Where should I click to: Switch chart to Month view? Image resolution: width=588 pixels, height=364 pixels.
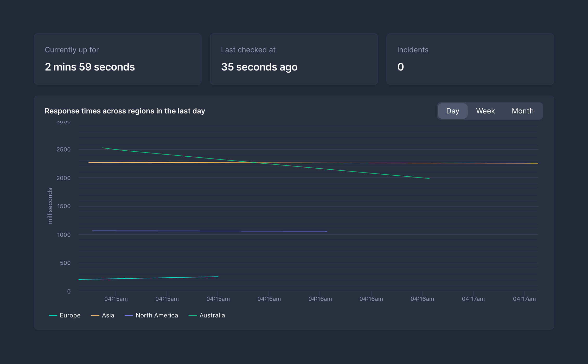(522, 111)
